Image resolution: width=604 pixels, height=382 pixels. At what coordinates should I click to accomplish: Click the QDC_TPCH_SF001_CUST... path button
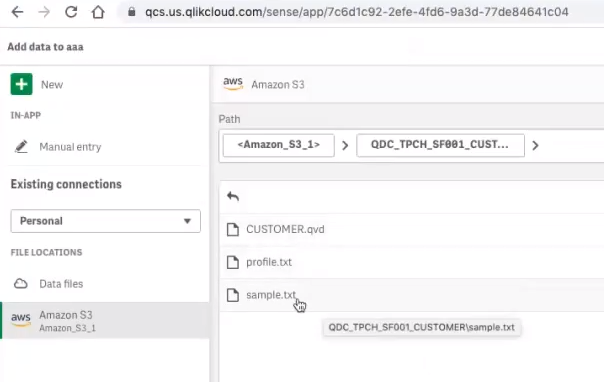tap(440, 145)
